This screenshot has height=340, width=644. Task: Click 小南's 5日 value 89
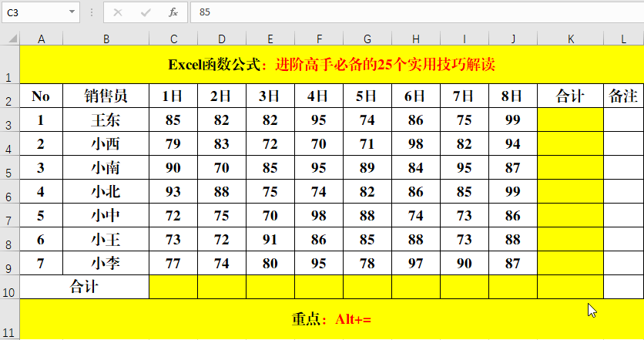pyautogui.click(x=367, y=167)
